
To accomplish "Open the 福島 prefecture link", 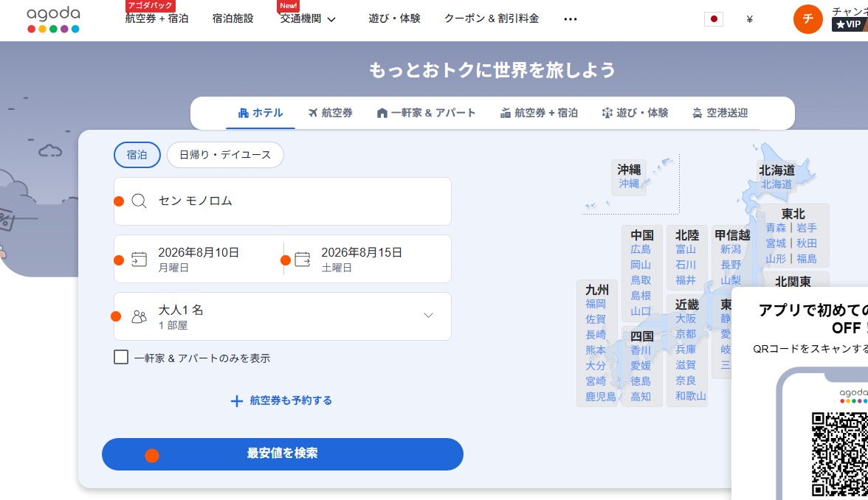I will (x=807, y=259).
